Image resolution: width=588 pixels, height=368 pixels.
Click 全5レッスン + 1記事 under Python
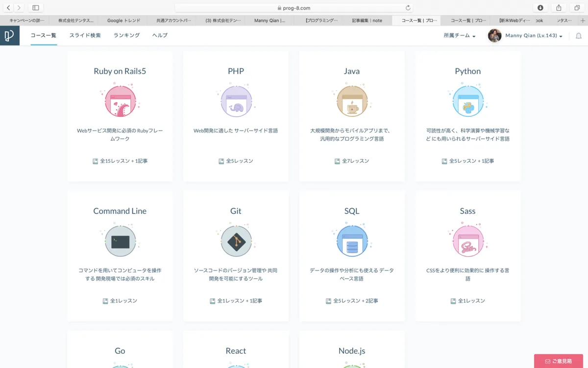(x=471, y=161)
